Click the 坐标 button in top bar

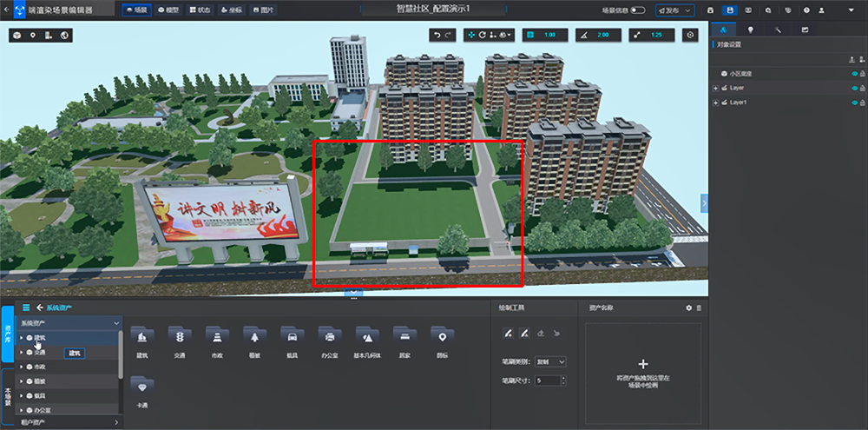(x=232, y=10)
